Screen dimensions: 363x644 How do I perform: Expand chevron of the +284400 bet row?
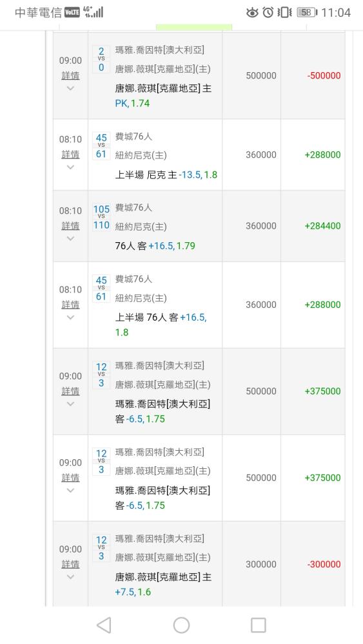70,239
